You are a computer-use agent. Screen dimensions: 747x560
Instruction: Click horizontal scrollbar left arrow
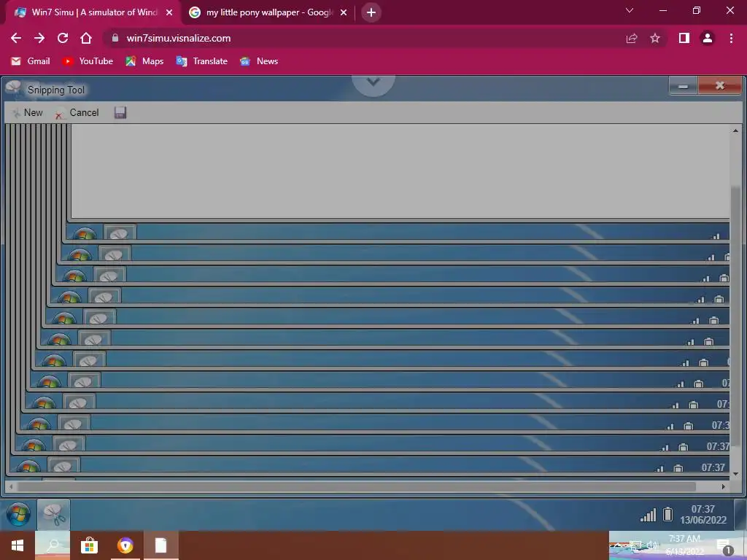(12, 486)
